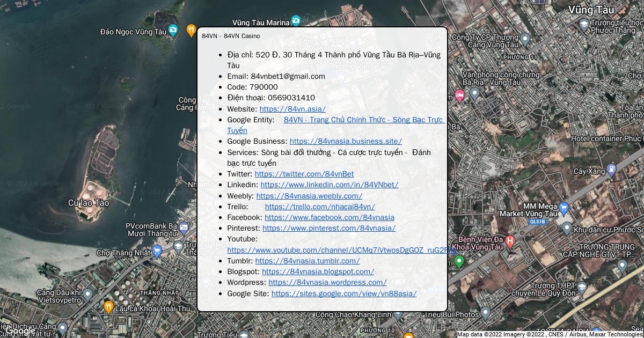
Task: Click the YouTube channel link
Action: [338, 250]
